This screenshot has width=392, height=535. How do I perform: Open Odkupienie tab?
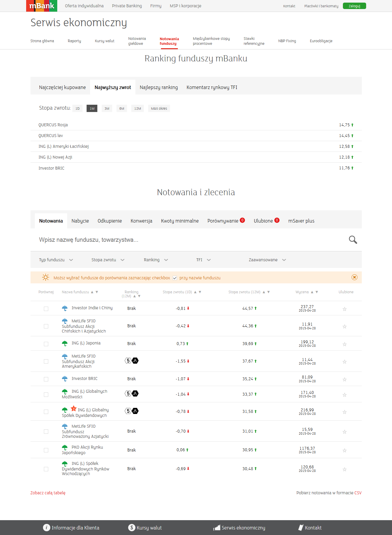[110, 221]
